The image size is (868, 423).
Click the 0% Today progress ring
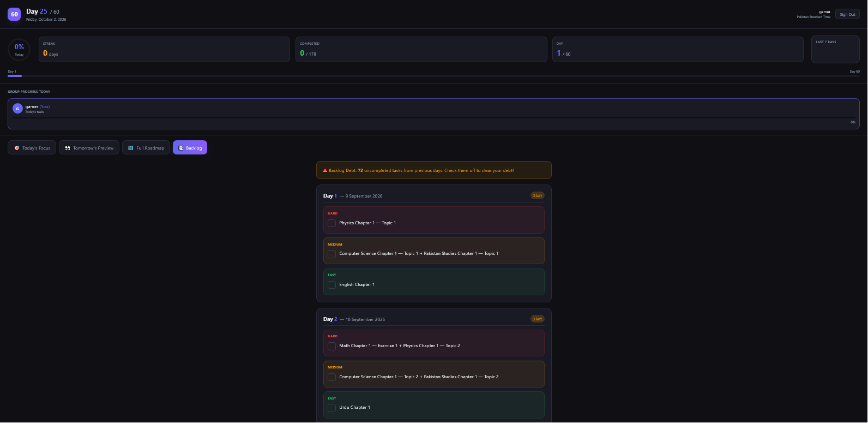tap(19, 50)
